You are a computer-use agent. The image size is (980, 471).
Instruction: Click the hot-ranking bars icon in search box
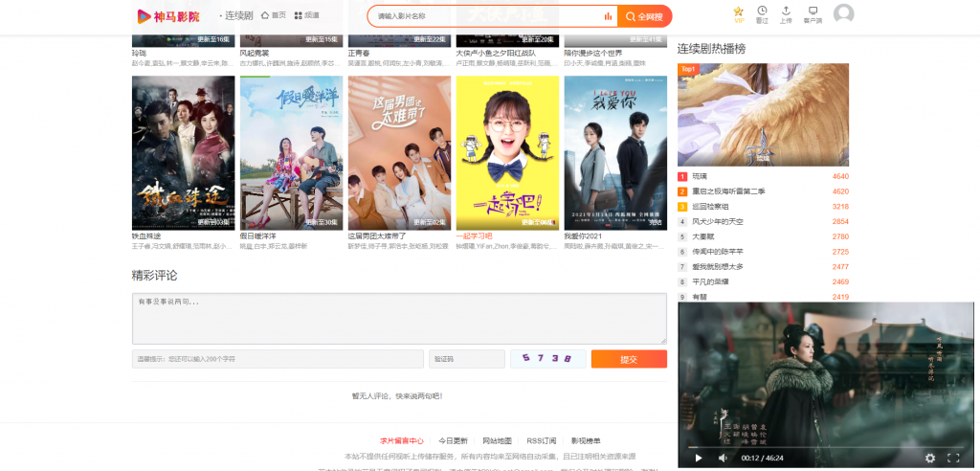coord(608,16)
